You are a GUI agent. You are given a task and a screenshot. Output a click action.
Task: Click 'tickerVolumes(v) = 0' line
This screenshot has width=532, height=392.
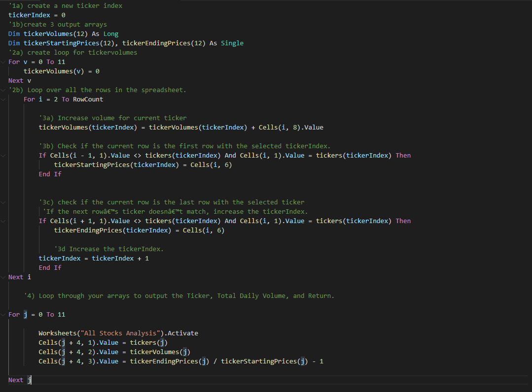coord(62,71)
